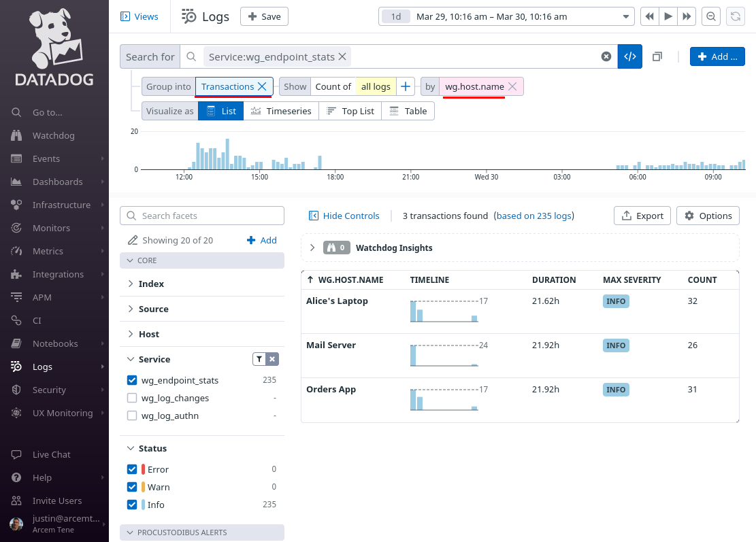Toggle the code editor view button
Screen dimensions: 756x542
629,56
